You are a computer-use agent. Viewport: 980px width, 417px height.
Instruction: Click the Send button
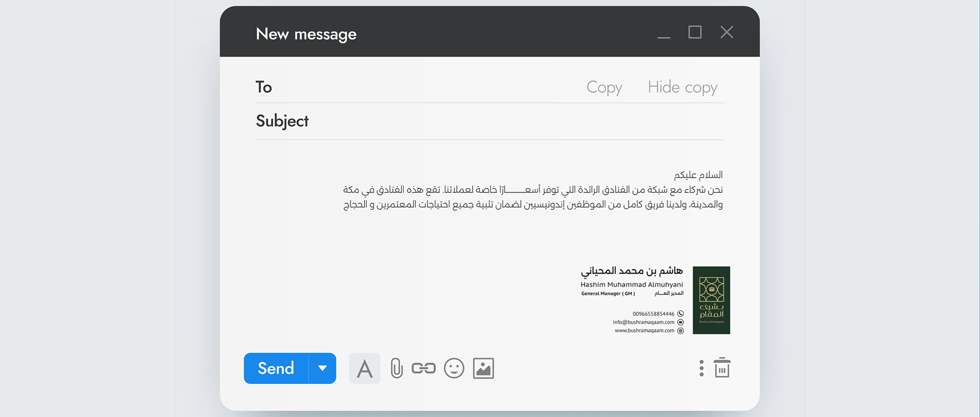(276, 368)
